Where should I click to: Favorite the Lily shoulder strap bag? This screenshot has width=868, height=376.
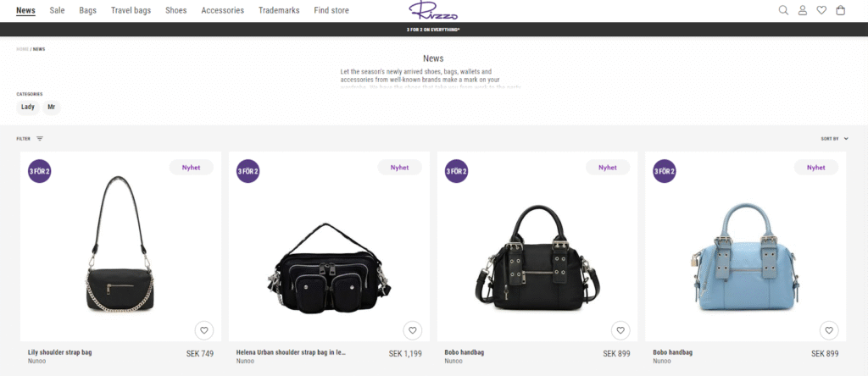tap(204, 330)
